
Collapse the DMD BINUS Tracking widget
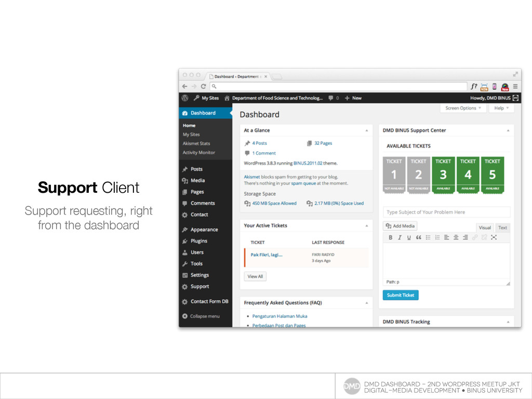(508, 322)
